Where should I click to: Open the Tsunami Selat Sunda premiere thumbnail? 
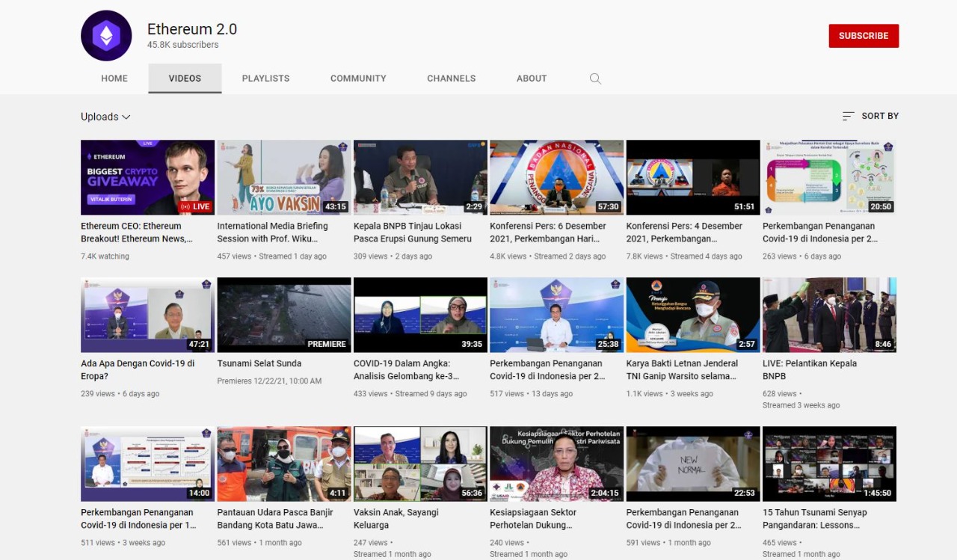click(284, 315)
